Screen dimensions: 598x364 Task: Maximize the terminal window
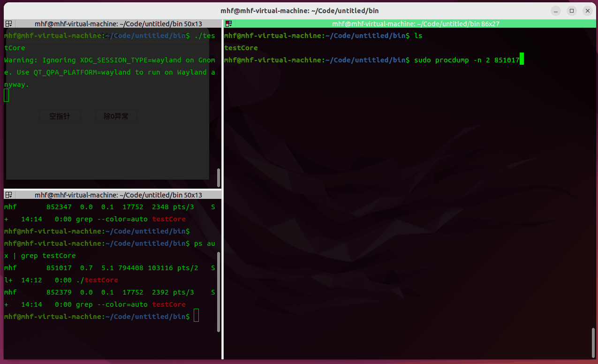tap(571, 10)
